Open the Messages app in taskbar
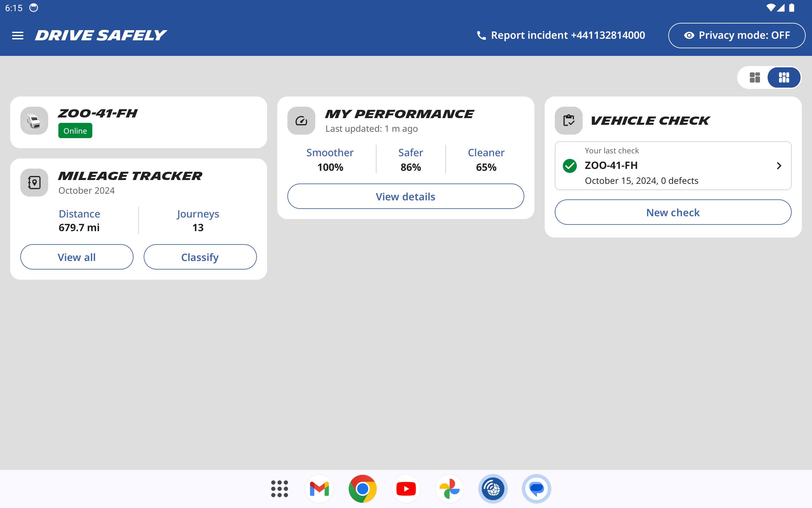The height and width of the screenshot is (508, 812). point(536,489)
